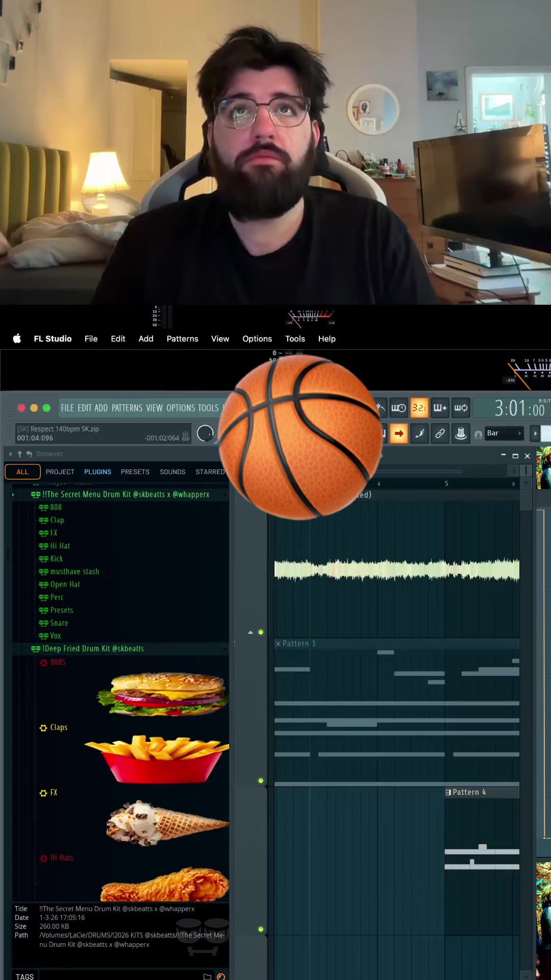Switch to the STARRED browser tab
The height and width of the screenshot is (980, 551).
pyautogui.click(x=210, y=472)
